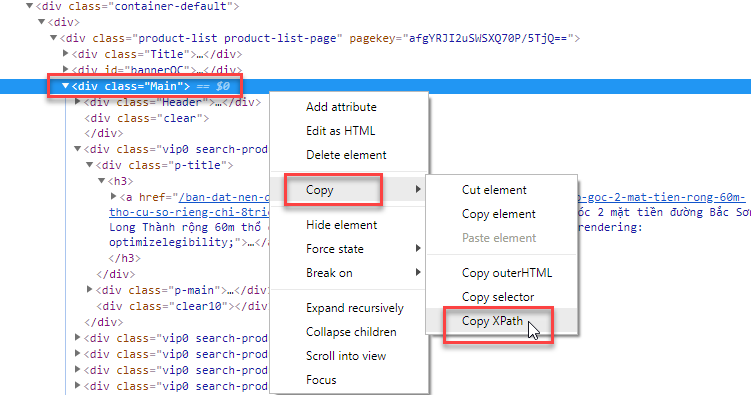Image resolution: width=751 pixels, height=395 pixels.
Task: Select Copy XPath option
Action: pyautogui.click(x=492, y=321)
